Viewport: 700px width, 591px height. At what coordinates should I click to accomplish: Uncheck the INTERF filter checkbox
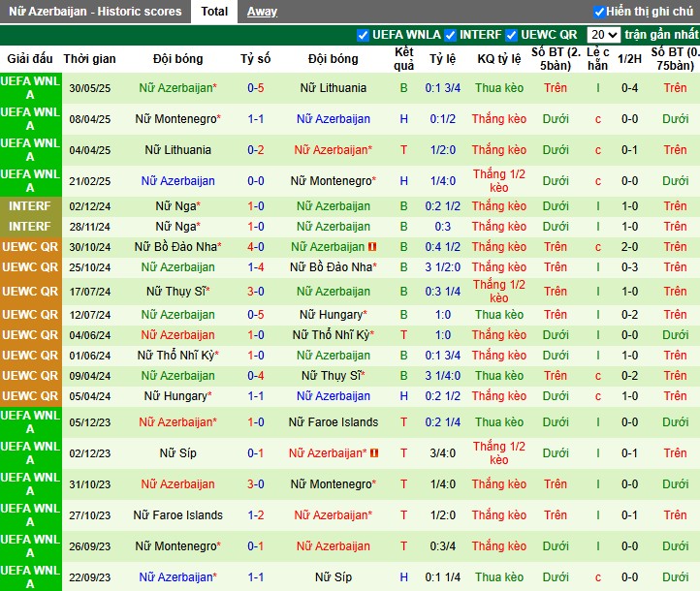451,35
